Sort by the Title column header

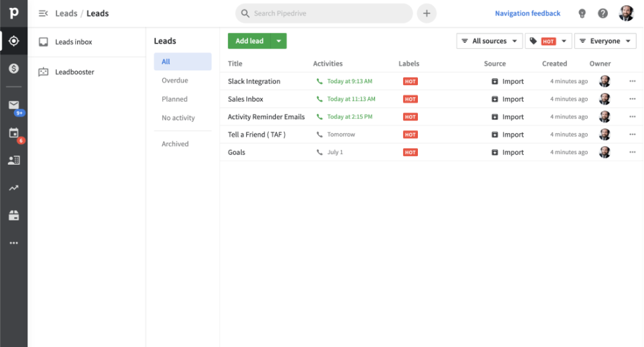(x=235, y=64)
